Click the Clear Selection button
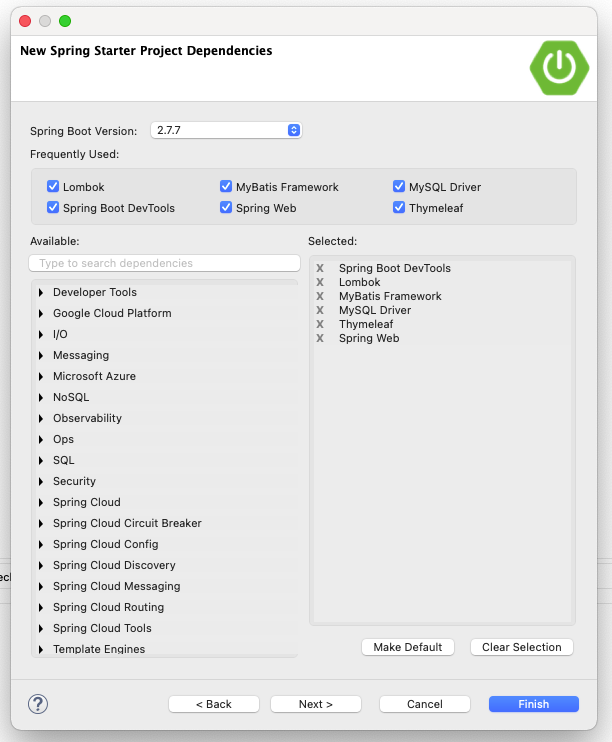 (522, 647)
